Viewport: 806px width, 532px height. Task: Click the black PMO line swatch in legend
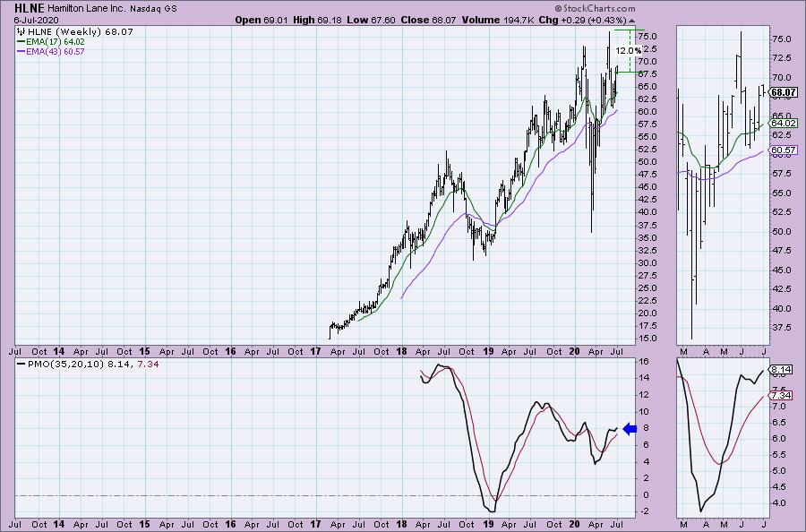[x=21, y=364]
